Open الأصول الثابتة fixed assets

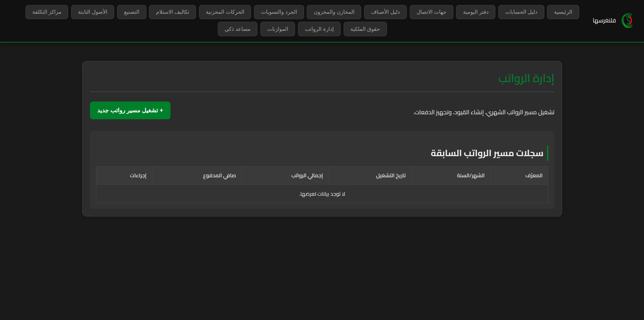point(92,12)
